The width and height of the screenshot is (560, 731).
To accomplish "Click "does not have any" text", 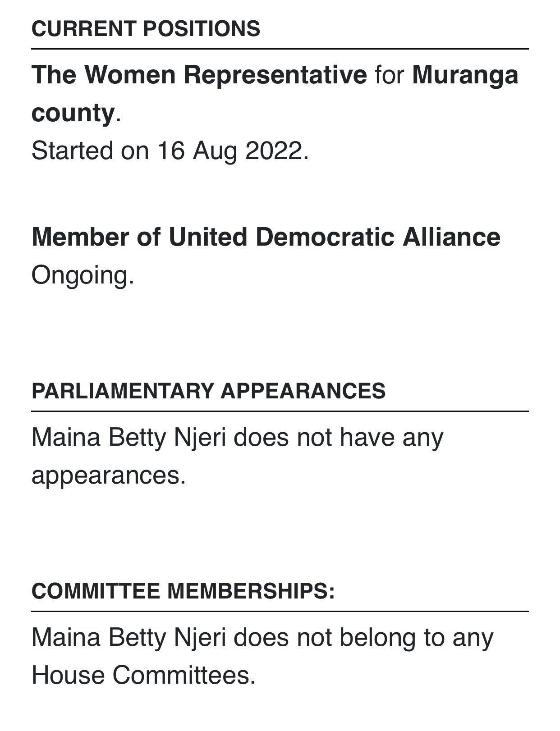I will click(338, 437).
